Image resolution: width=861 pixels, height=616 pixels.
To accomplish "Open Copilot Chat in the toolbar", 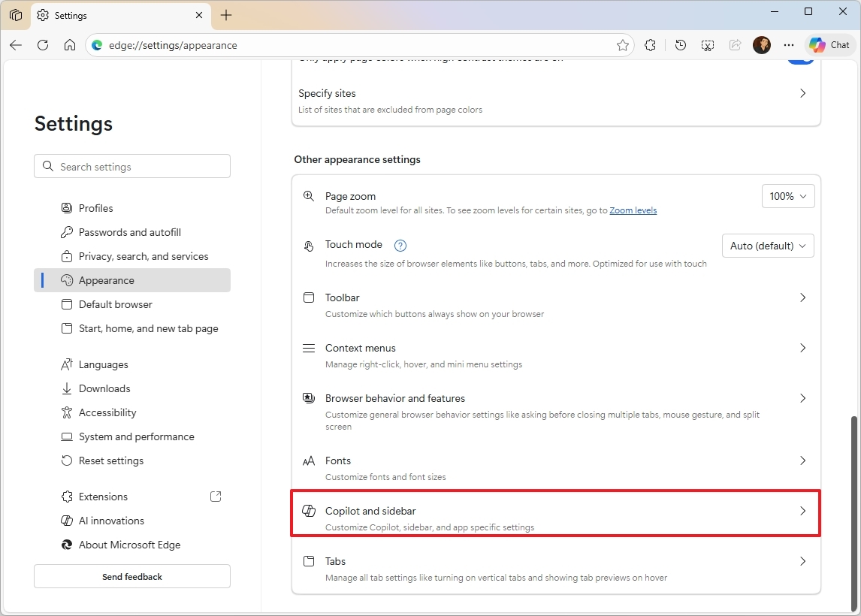I will (829, 44).
